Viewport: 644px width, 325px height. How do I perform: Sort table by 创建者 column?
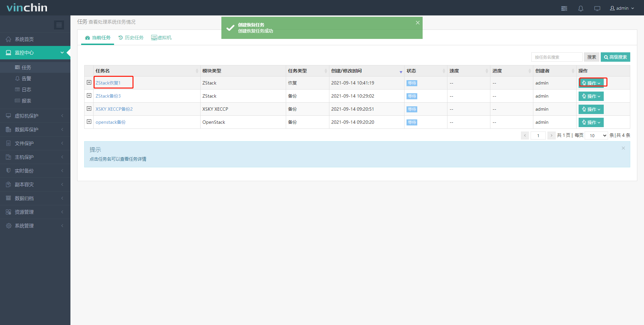554,71
